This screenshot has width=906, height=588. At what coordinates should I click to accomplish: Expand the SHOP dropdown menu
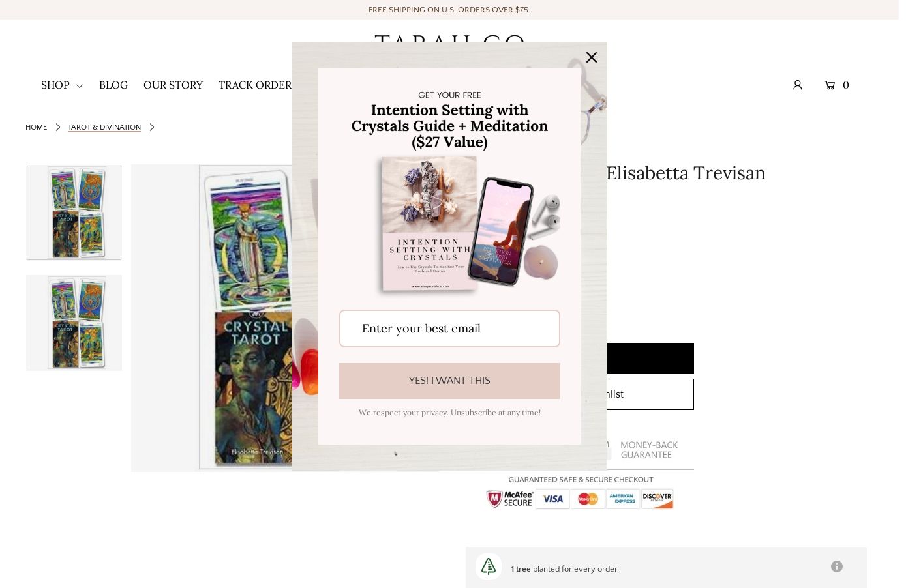(62, 85)
